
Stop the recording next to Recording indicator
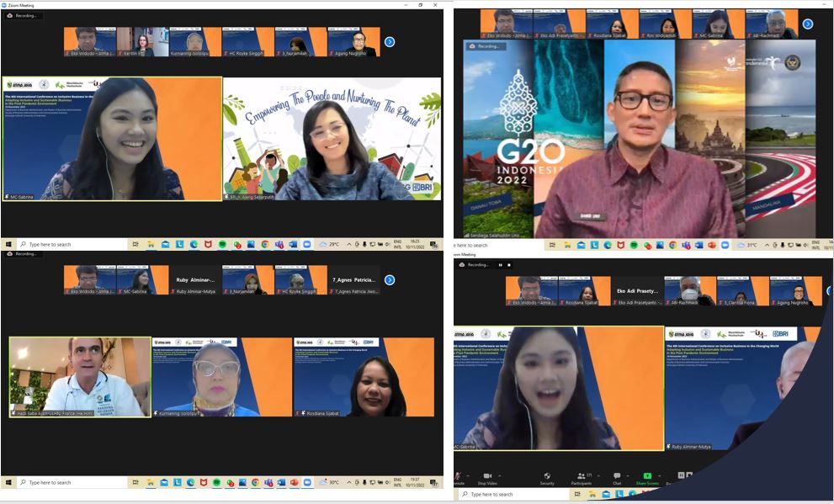[509, 265]
